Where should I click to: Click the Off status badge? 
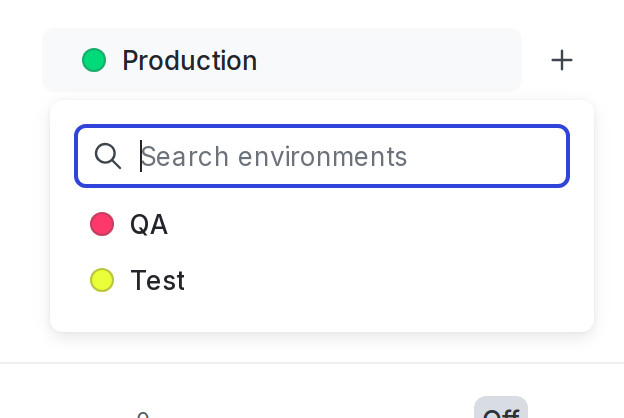(500, 410)
